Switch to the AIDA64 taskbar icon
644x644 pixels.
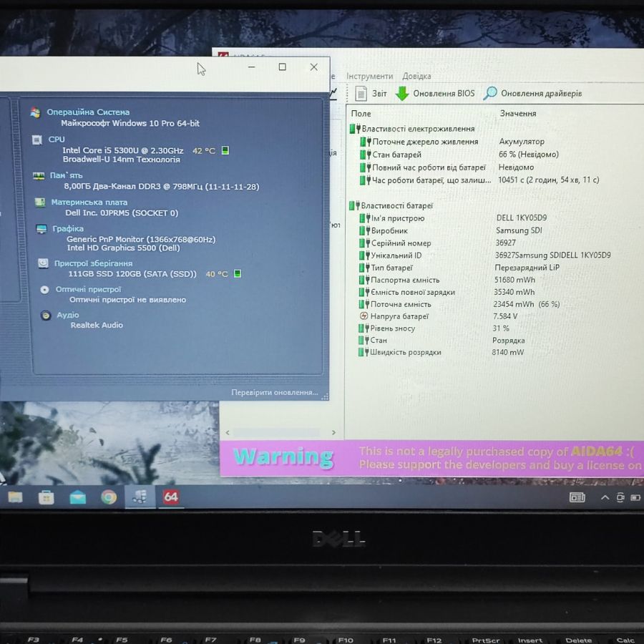tap(171, 497)
